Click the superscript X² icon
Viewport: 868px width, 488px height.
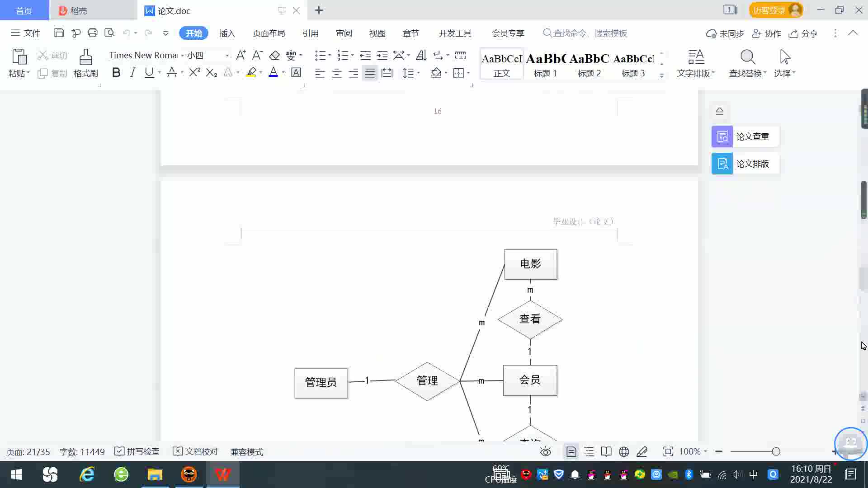pyautogui.click(x=194, y=73)
